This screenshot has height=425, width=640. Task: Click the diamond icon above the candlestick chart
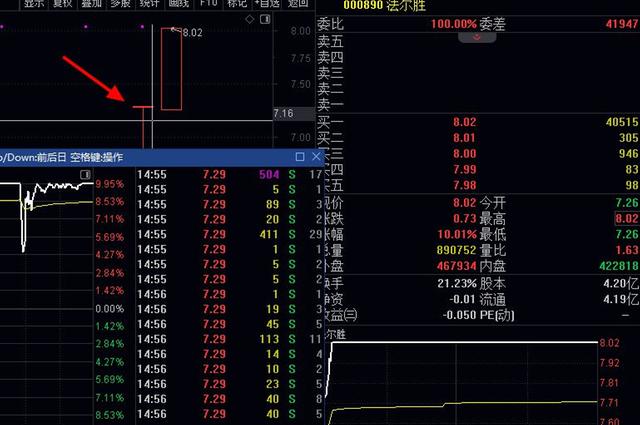250,19
